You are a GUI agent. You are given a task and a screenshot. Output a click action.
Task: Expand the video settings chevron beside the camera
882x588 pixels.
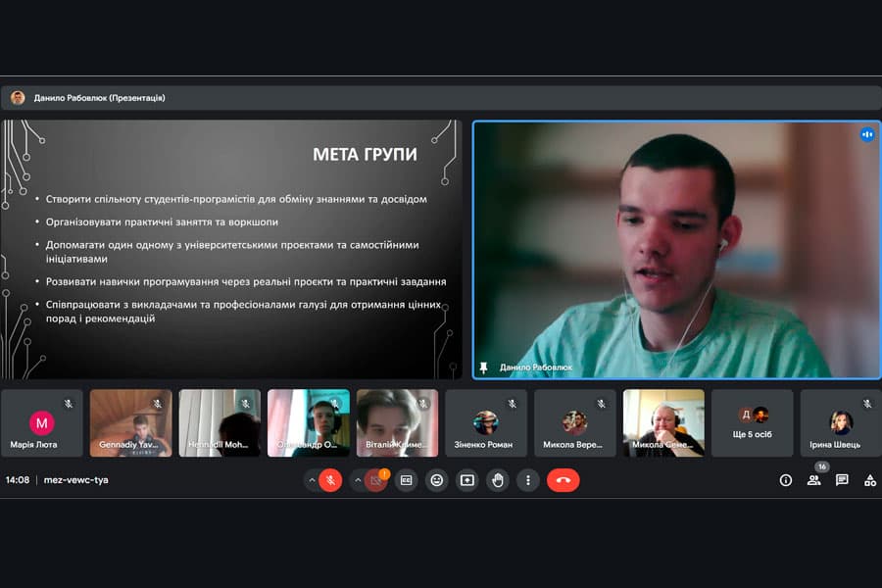358,480
